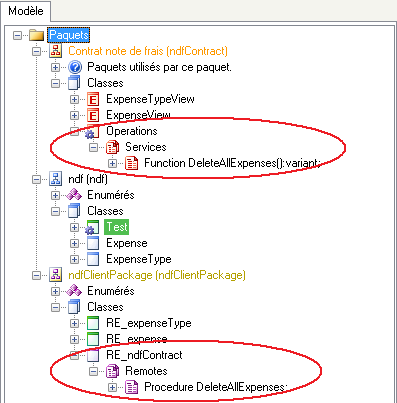The width and height of the screenshot is (397, 403).
Task: Click the Operations gear class icon
Action: coord(92,131)
